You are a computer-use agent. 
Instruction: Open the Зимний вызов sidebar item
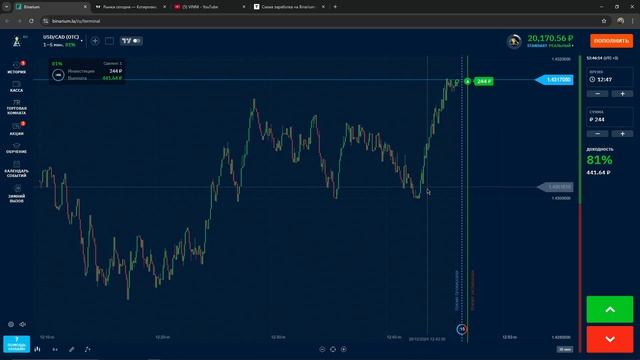(17, 193)
